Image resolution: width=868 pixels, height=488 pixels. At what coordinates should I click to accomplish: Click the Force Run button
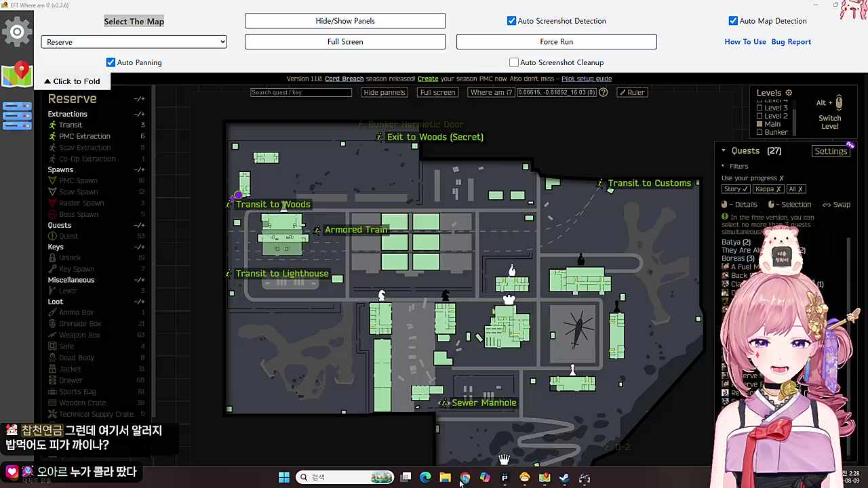(x=557, y=42)
